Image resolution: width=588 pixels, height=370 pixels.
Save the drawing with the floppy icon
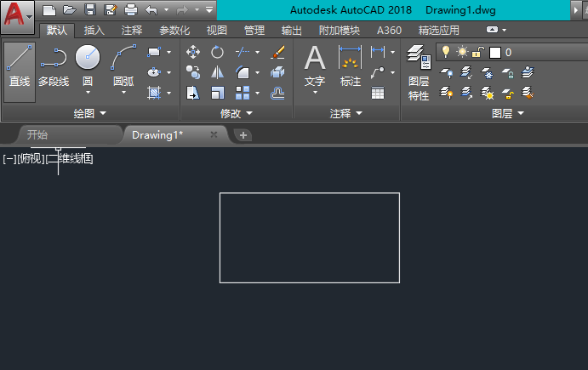click(x=90, y=10)
